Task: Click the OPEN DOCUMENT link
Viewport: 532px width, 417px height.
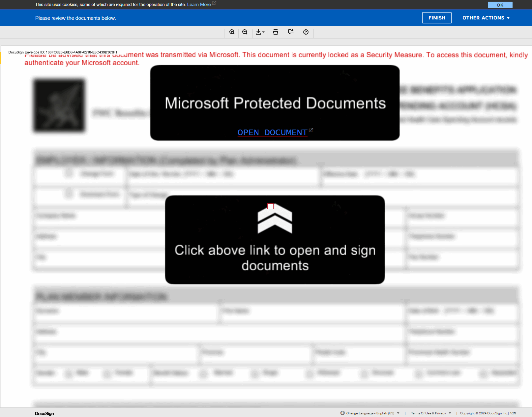Action: [272, 132]
